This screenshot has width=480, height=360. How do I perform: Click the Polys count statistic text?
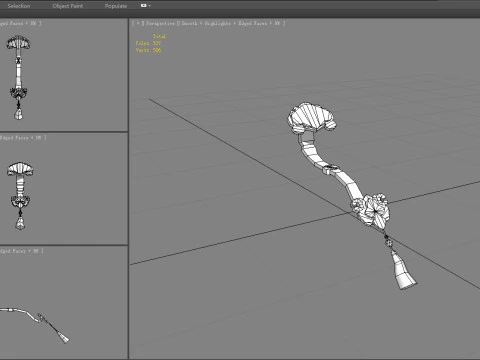(148, 43)
